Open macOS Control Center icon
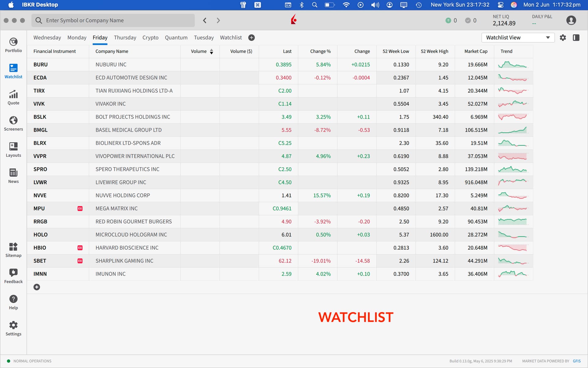This screenshot has height=368, width=588. click(500, 5)
